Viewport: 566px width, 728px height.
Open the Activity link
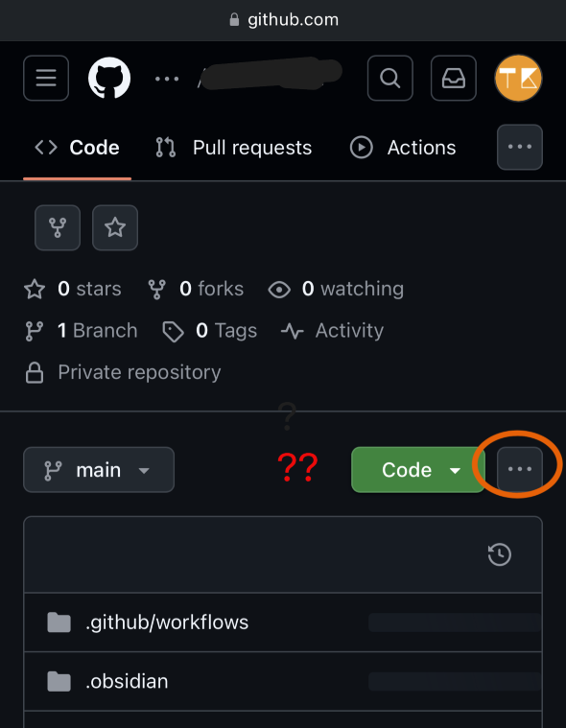pyautogui.click(x=333, y=331)
